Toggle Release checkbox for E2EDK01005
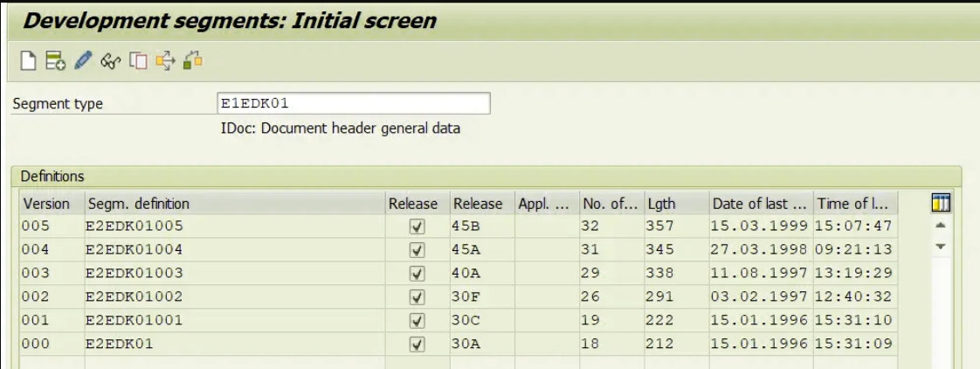 click(417, 226)
